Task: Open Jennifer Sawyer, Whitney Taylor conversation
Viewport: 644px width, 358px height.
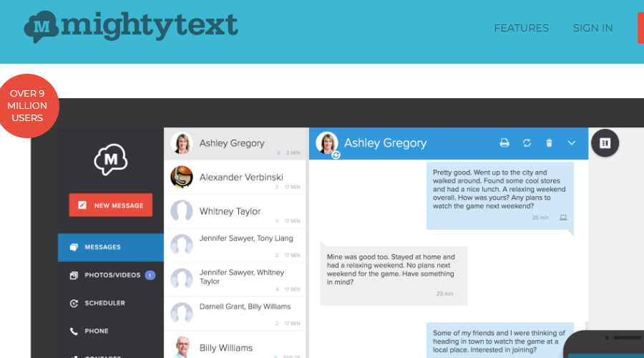Action: pyautogui.click(x=235, y=279)
